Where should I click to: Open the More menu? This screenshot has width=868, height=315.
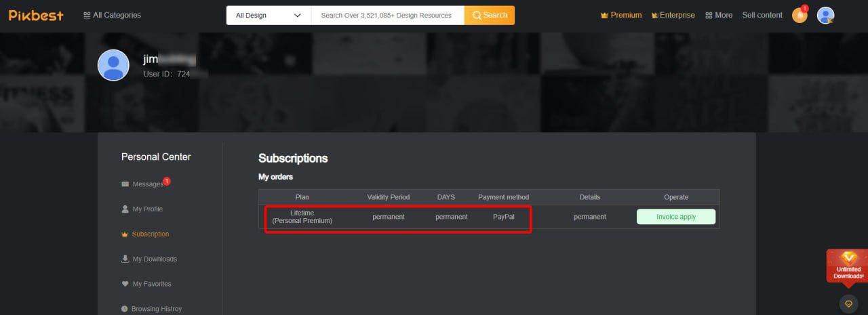719,15
